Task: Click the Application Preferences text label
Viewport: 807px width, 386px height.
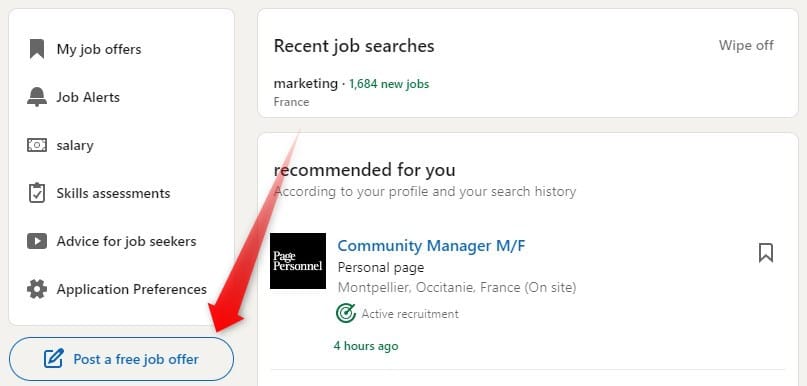Action: click(132, 289)
